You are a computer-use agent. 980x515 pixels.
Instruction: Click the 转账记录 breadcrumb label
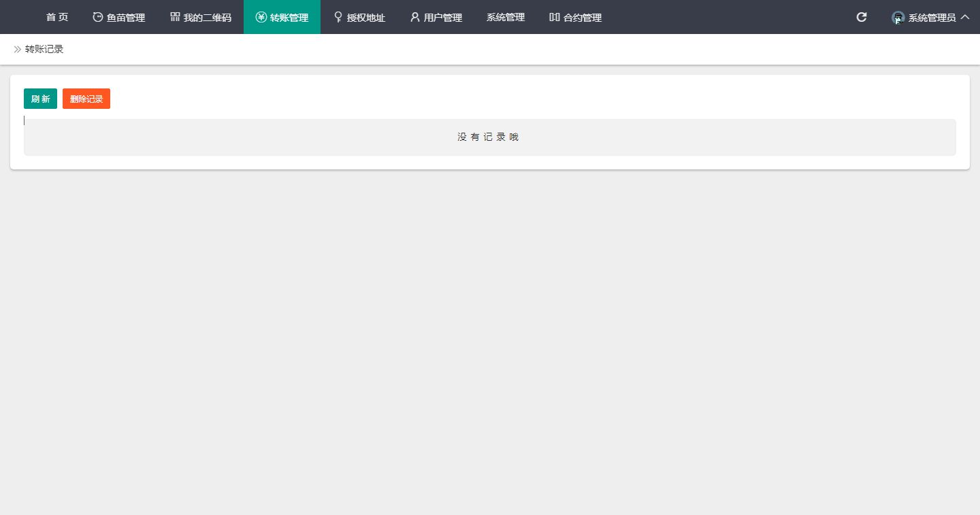pos(43,48)
